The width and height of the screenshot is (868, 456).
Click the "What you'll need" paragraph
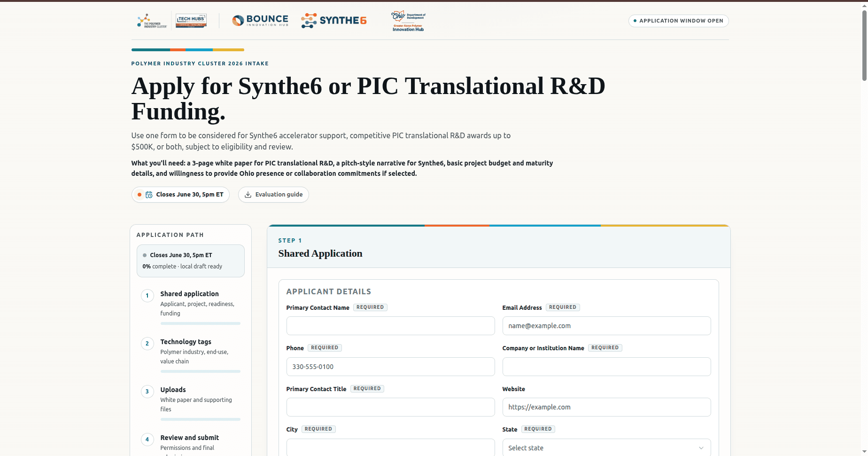pyautogui.click(x=342, y=168)
